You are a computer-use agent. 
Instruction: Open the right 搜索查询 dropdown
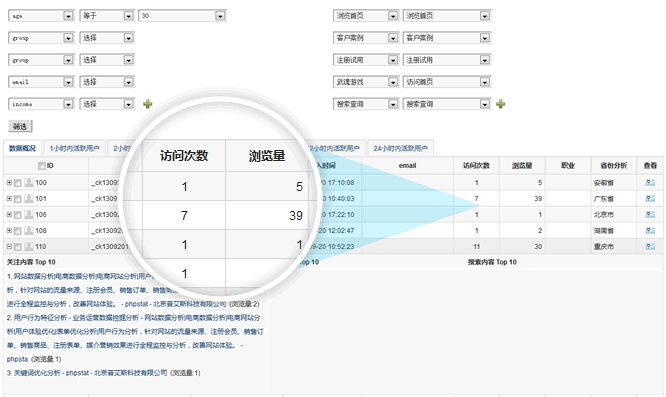click(x=447, y=104)
